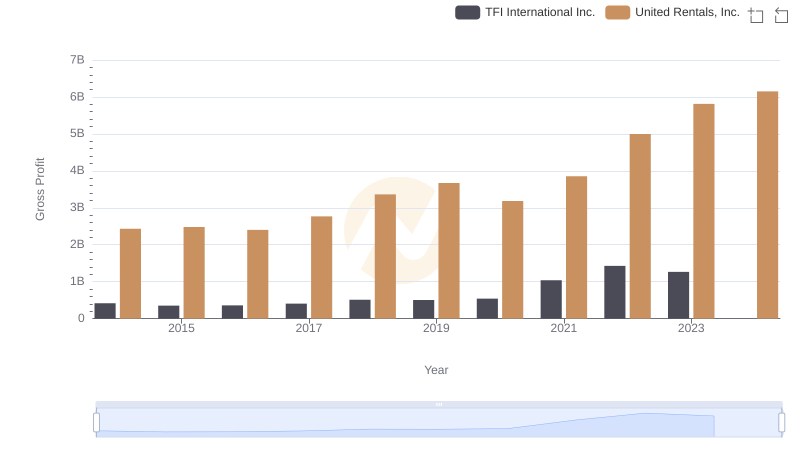800x461 pixels.
Task: Click United Rentals bar for 2024
Action: tap(767, 205)
